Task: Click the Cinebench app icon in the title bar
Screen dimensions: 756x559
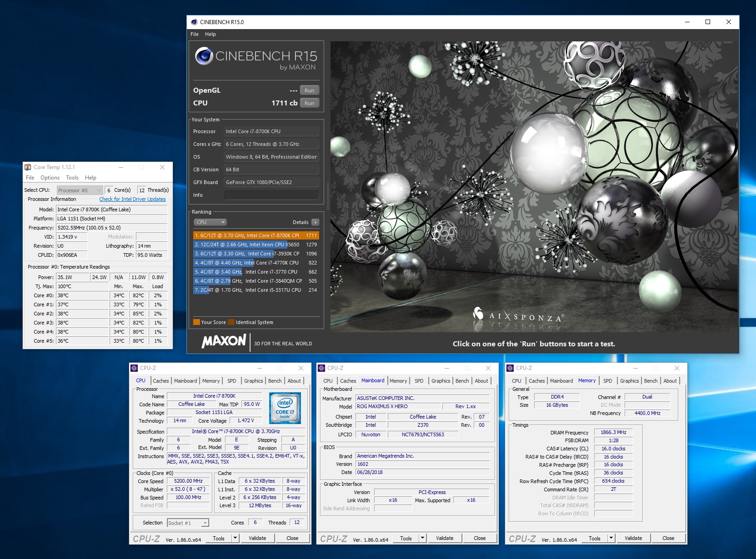Action: 194,22
